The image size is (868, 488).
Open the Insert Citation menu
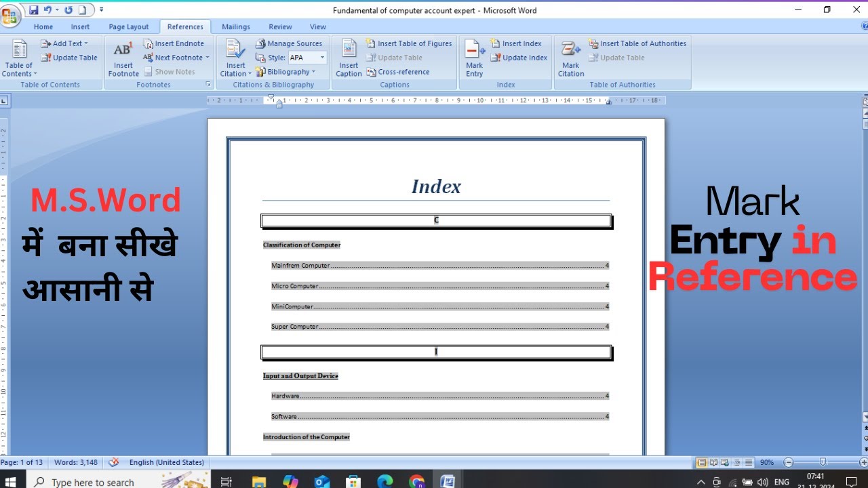click(x=235, y=58)
